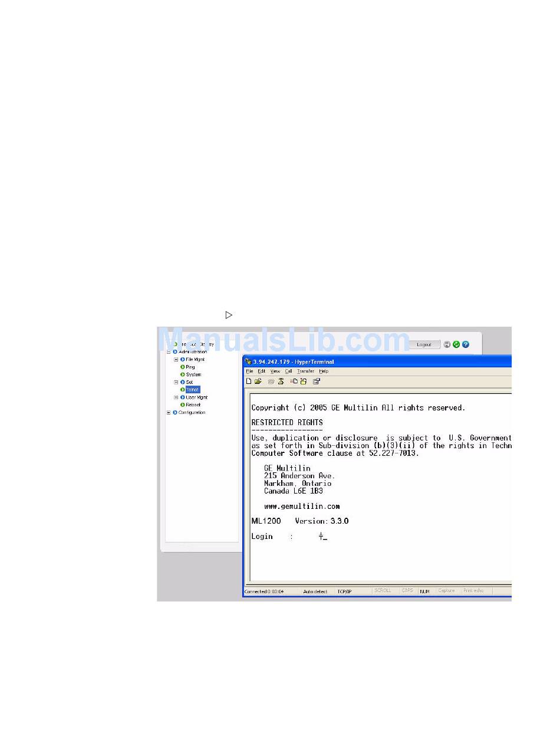Click the HyperTerminal title bar app icon
This screenshot has height=743, width=560.
coord(248,361)
